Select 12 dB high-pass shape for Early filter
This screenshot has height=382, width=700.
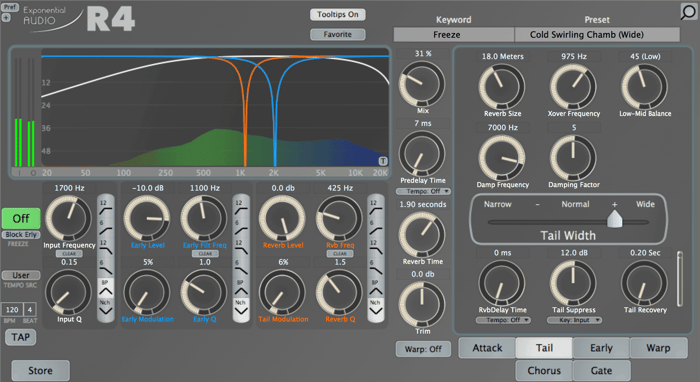click(x=241, y=207)
